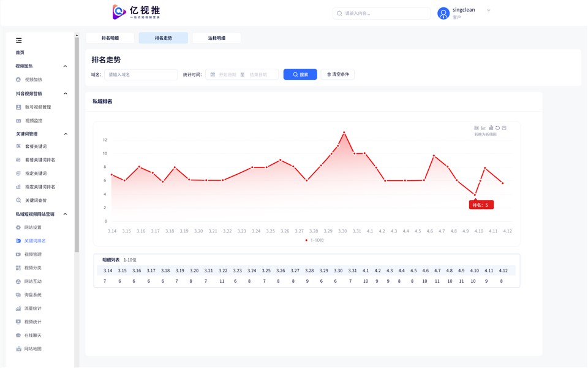This screenshot has height=368, width=588.
Task: Toggle the 1-10位 legend series
Action: point(314,240)
